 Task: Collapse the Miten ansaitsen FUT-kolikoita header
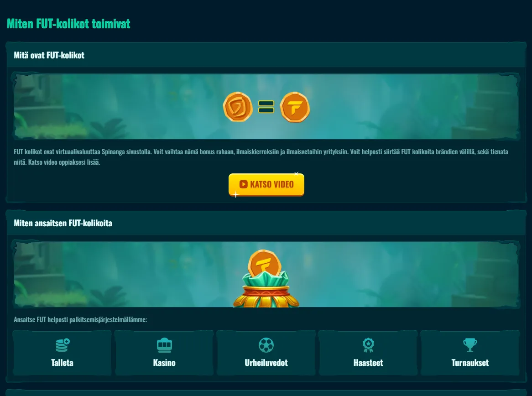[266, 223]
